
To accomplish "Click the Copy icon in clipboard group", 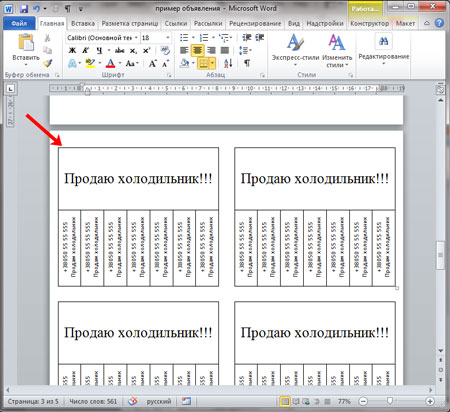I will click(47, 50).
